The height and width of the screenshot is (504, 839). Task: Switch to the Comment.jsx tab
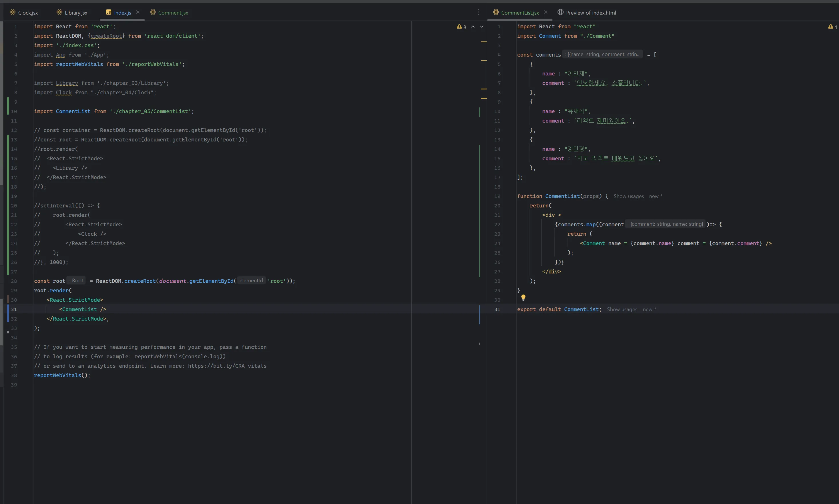click(x=169, y=13)
